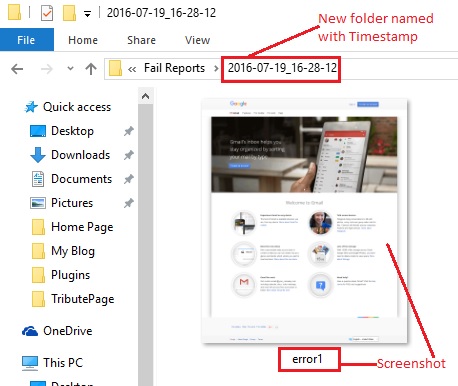Click the This PC computer icon

[x=30, y=363]
